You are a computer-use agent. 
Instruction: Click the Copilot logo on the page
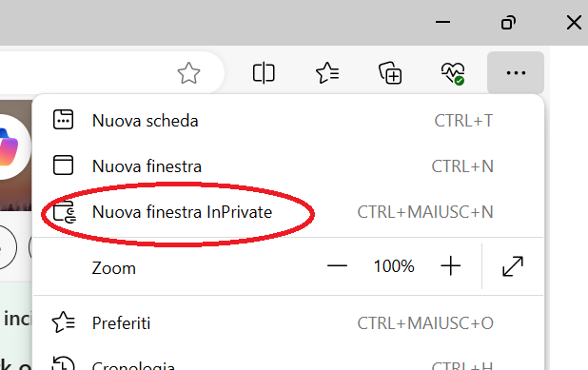click(x=10, y=146)
